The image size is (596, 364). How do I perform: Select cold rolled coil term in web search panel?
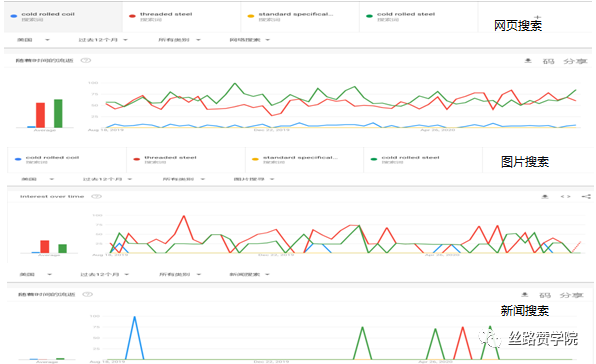(x=63, y=17)
